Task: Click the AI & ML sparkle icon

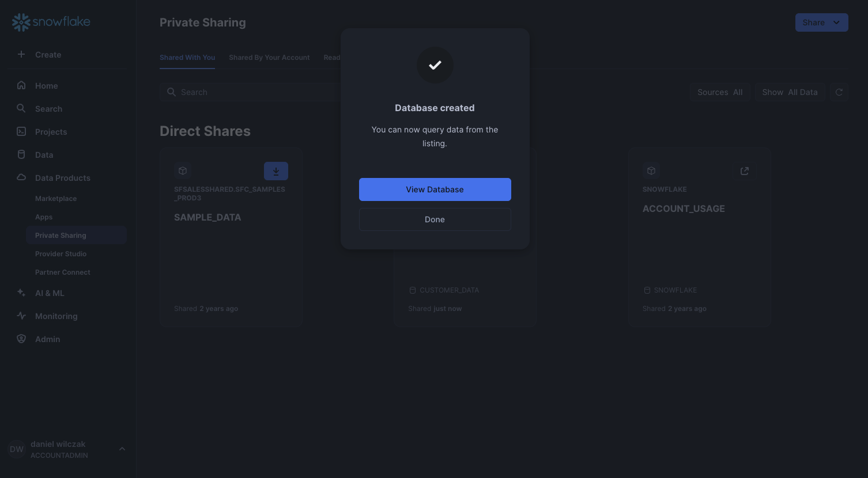Action: tap(21, 293)
